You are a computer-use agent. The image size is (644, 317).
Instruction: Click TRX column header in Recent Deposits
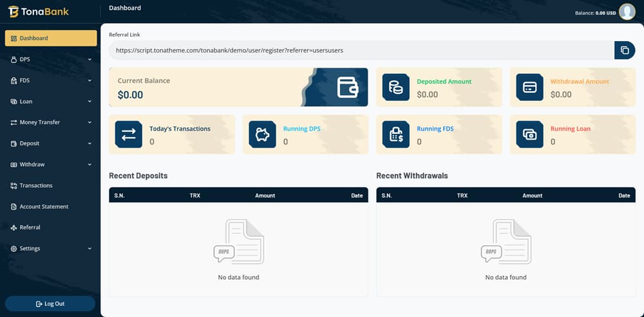pos(194,195)
